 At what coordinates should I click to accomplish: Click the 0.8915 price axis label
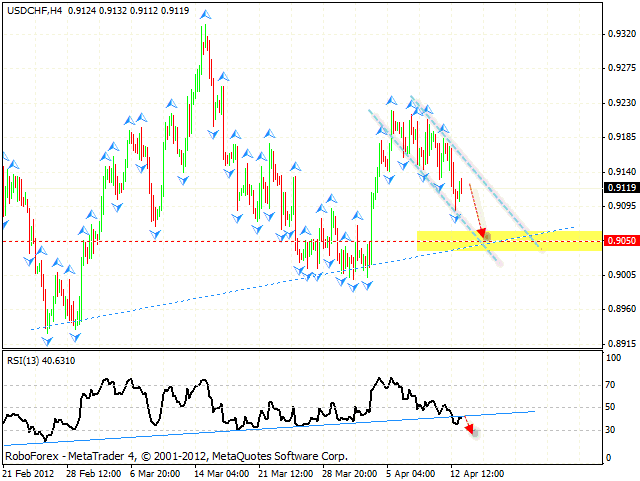(621, 344)
